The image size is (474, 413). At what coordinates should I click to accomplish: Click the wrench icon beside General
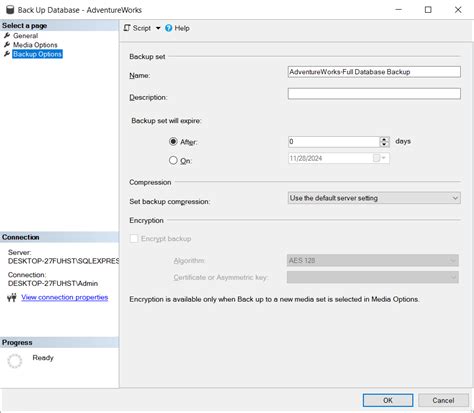pos(7,35)
